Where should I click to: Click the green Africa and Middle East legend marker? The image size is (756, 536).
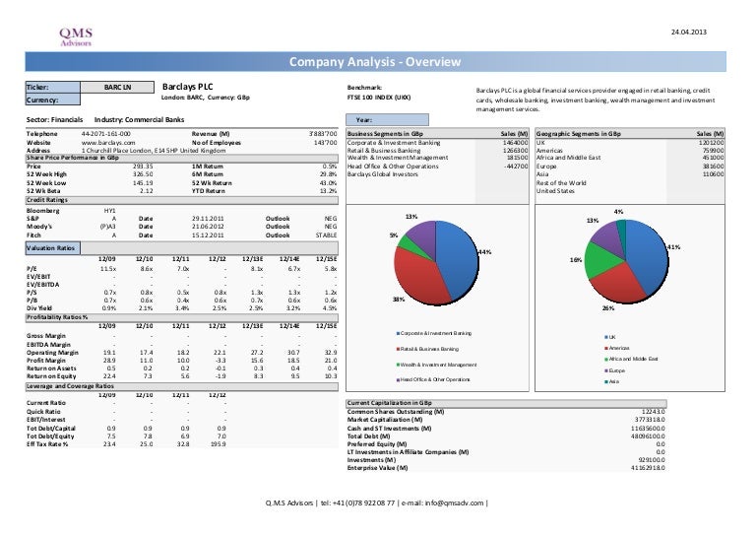(605, 360)
